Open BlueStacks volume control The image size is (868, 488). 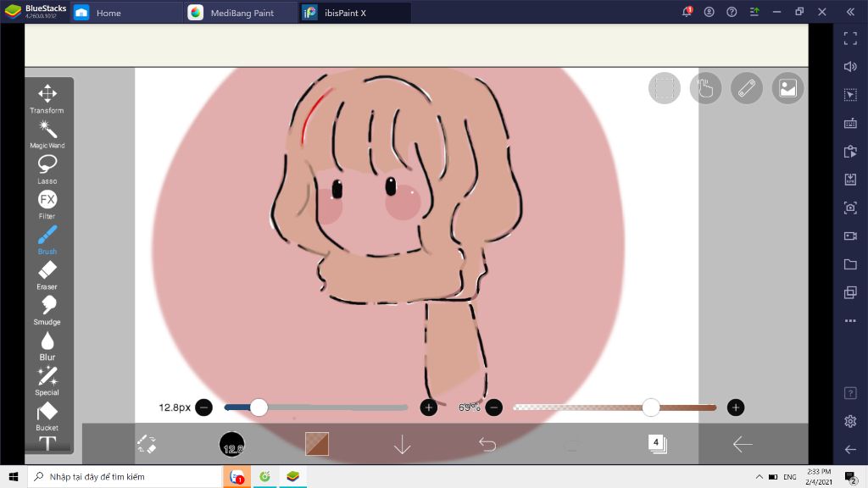850,66
